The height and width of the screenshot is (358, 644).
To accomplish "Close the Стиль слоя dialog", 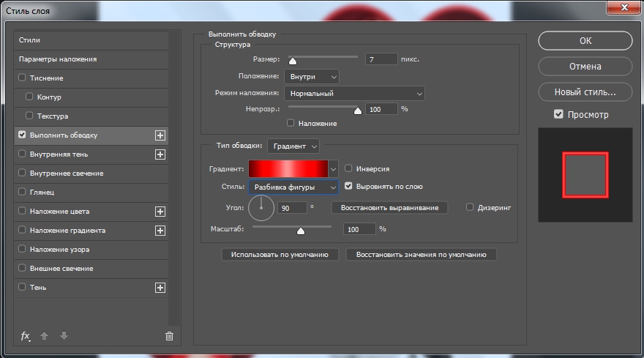I will 624,7.
